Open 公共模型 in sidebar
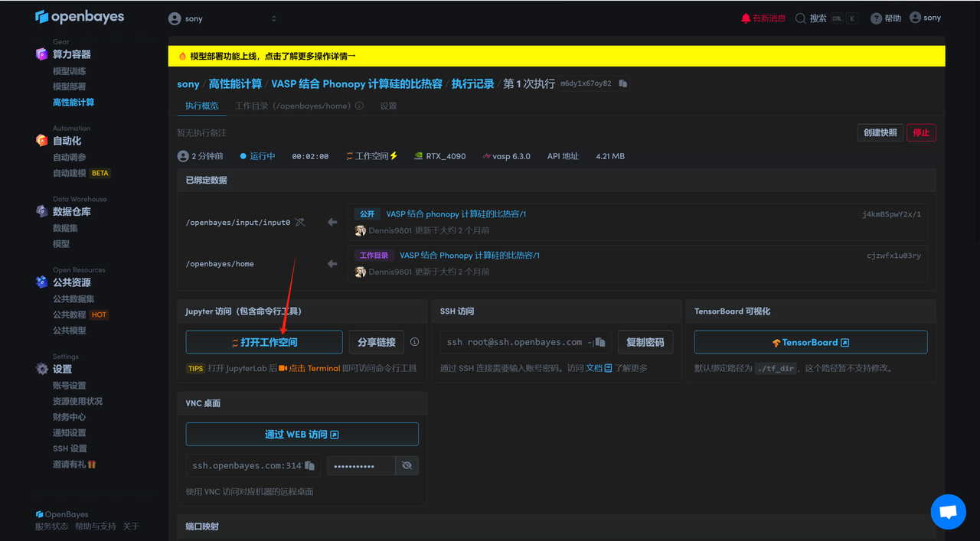980x541 pixels. pos(69,331)
